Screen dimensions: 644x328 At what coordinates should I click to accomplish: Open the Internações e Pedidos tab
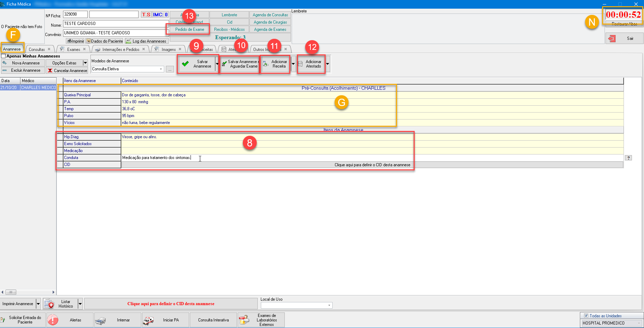click(121, 50)
